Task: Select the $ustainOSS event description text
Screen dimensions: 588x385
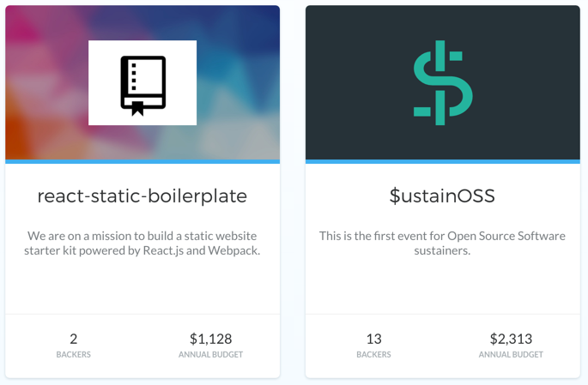Action: click(x=442, y=243)
